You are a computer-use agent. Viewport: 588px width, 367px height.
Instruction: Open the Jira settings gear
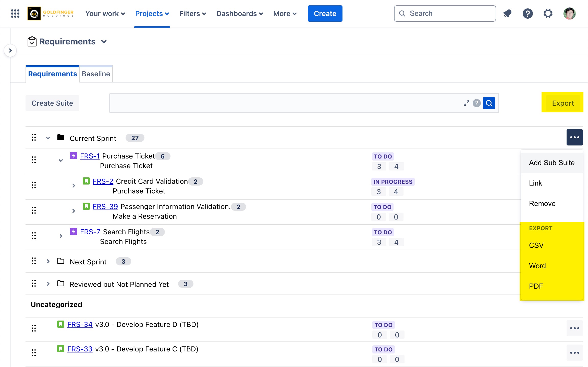548,14
